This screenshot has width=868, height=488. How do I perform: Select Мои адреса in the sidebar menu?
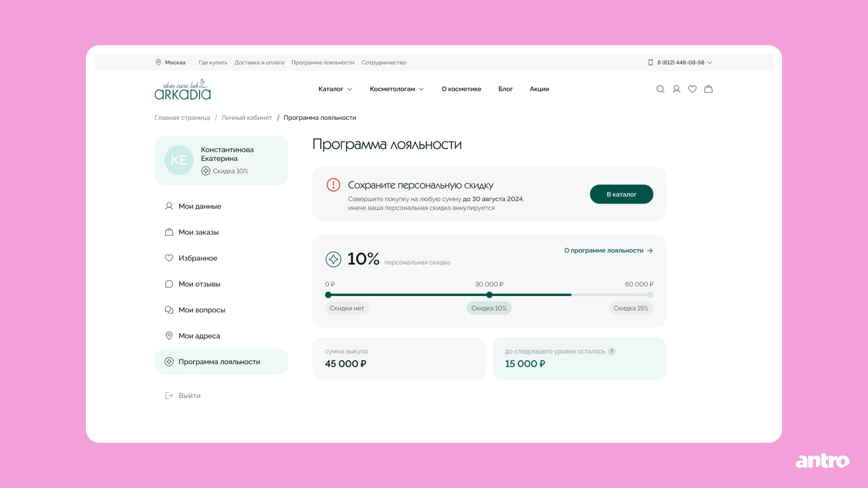tap(199, 336)
